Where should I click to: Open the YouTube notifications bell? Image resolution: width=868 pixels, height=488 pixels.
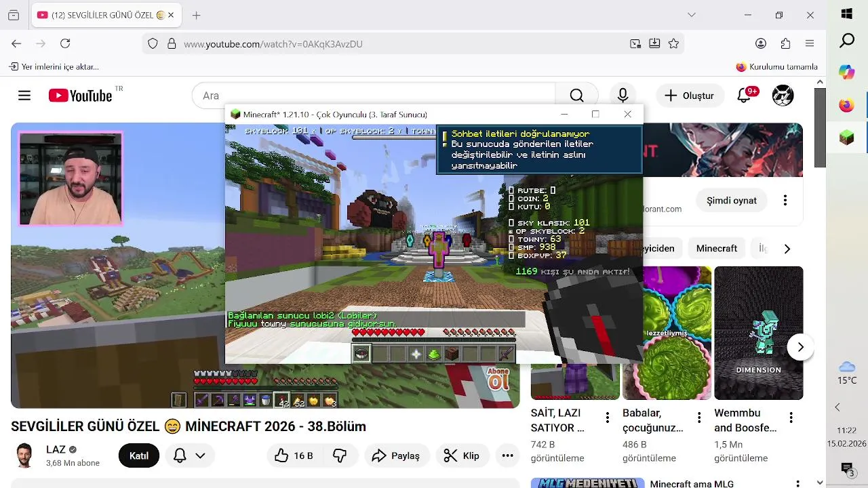744,96
